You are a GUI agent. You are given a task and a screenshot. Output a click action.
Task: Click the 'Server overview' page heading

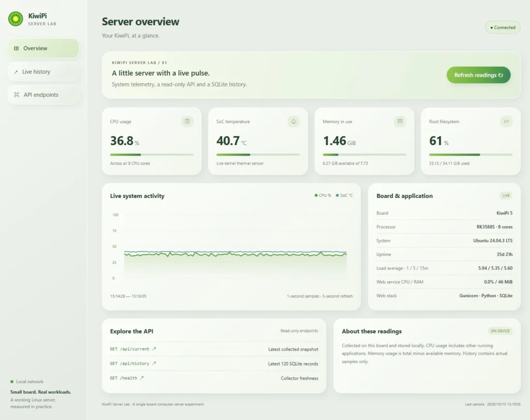[141, 22]
